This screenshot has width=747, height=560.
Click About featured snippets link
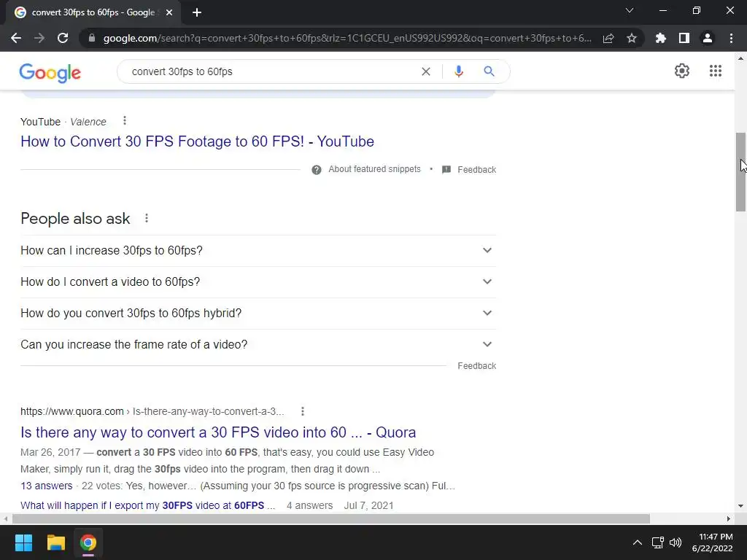click(x=374, y=169)
